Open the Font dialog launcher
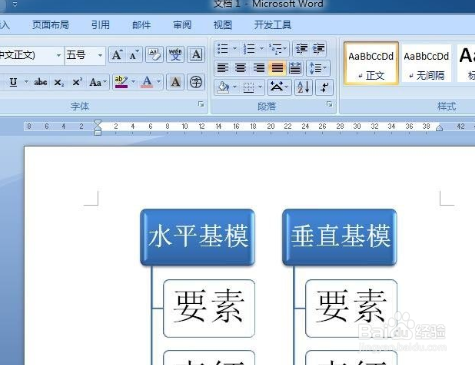 (x=201, y=104)
